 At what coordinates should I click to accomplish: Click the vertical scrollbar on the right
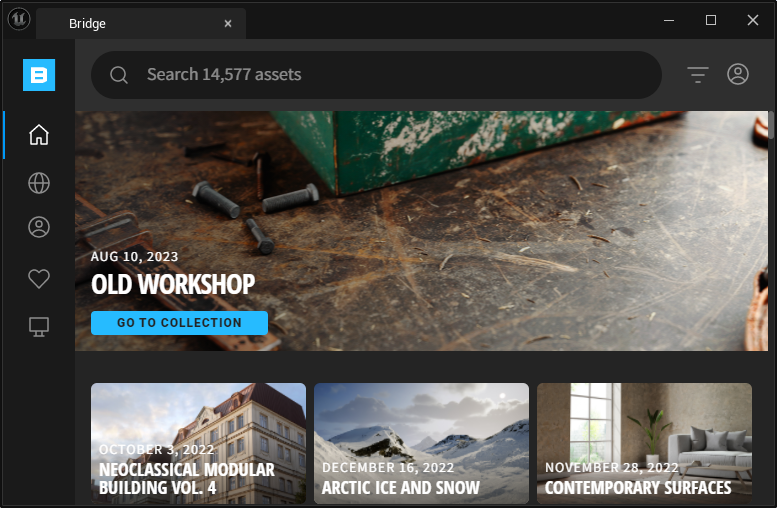pyautogui.click(x=770, y=125)
